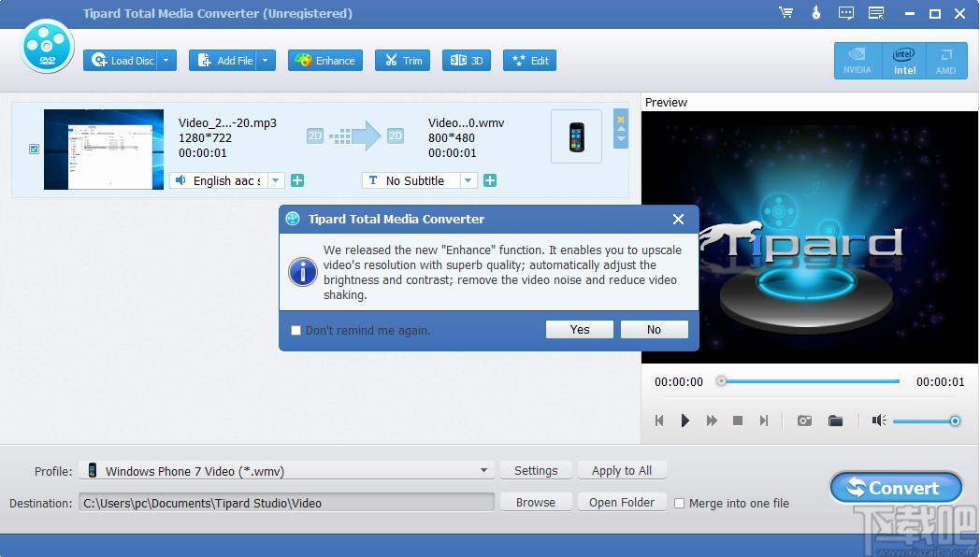Click the Add File button
The height and width of the screenshot is (557, 980).
[223, 61]
